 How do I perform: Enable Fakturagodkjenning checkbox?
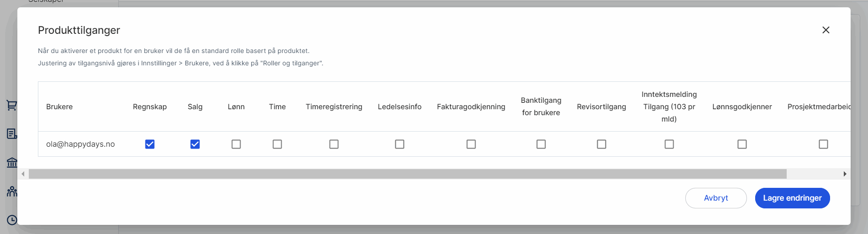tap(471, 144)
